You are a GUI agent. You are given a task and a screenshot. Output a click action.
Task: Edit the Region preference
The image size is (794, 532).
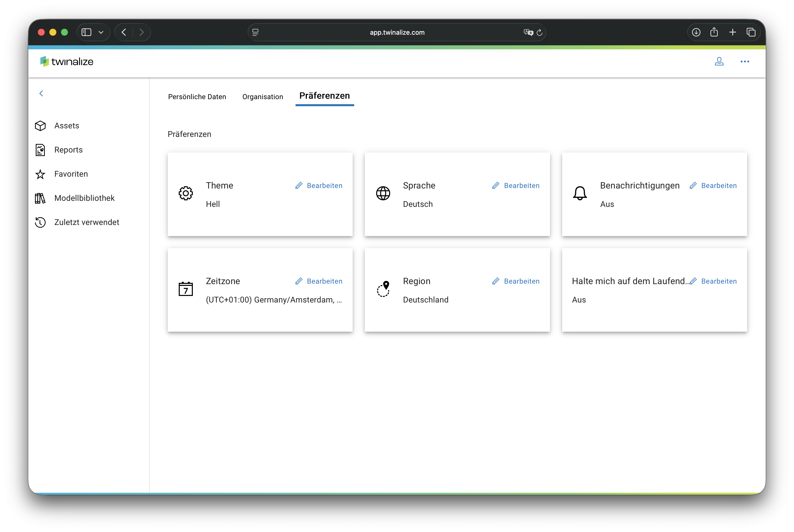pos(516,281)
